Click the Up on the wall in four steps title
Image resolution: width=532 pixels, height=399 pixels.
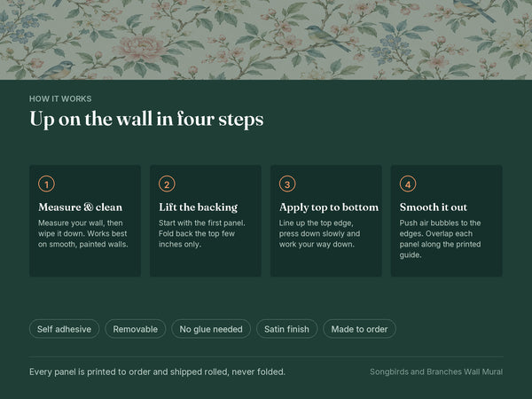[x=146, y=119]
